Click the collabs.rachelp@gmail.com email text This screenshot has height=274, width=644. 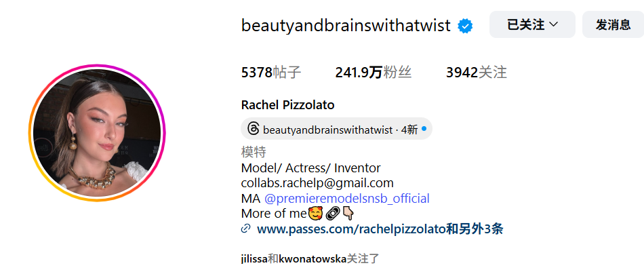317,183
